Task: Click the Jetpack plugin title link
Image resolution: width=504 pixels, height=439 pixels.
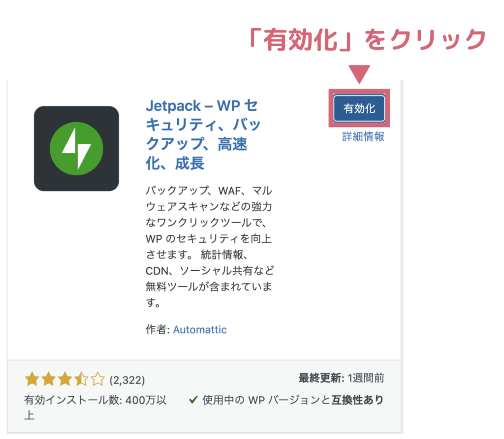Action: 203,134
